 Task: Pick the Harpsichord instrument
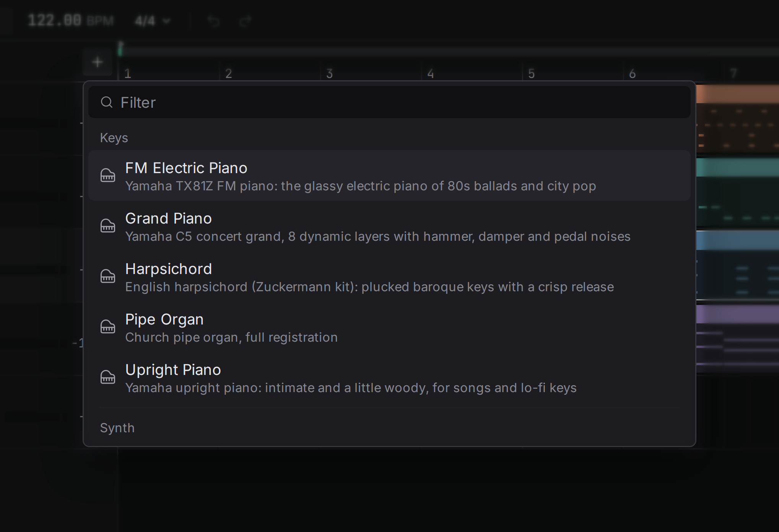(x=389, y=276)
